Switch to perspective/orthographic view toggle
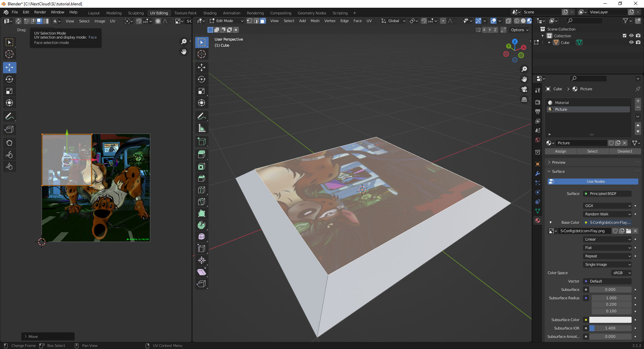The height and width of the screenshot is (349, 644). click(x=524, y=100)
